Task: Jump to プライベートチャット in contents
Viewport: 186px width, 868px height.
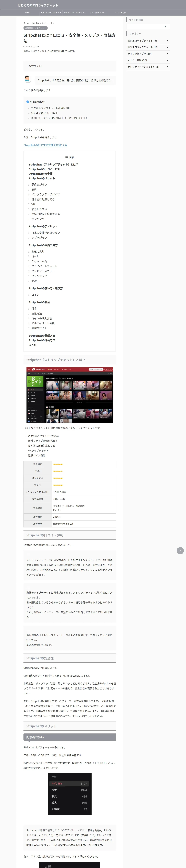Action: pyautogui.click(x=44, y=266)
